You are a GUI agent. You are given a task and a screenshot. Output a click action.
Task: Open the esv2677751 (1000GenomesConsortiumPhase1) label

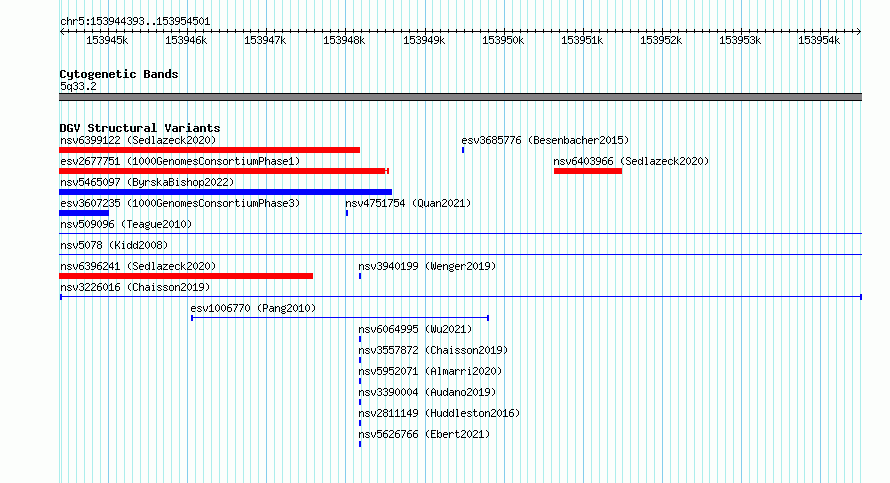point(180,161)
